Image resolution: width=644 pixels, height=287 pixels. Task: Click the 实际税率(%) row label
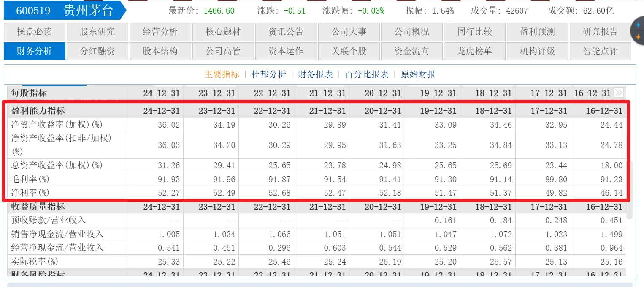[x=35, y=262]
